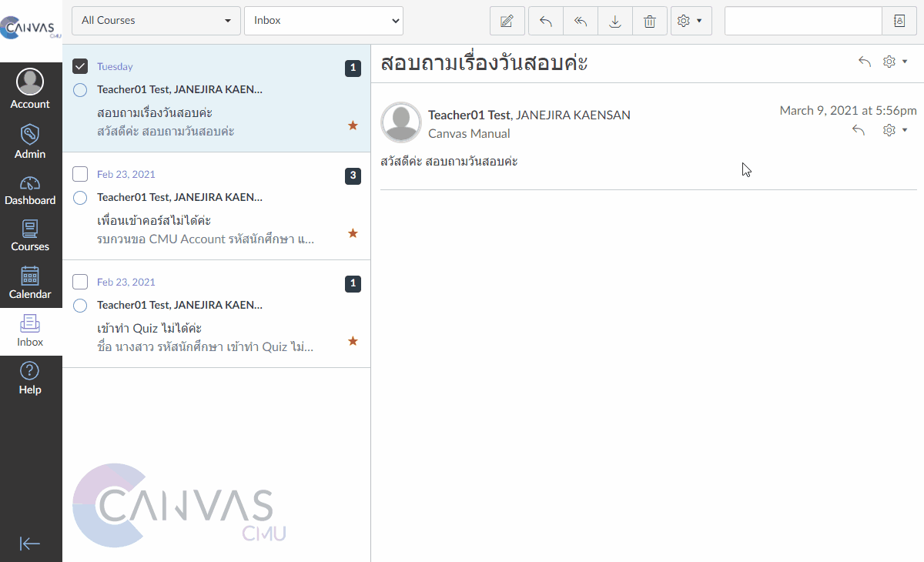Click the reply all icon in toolbar
The image size is (924, 562).
[581, 22]
